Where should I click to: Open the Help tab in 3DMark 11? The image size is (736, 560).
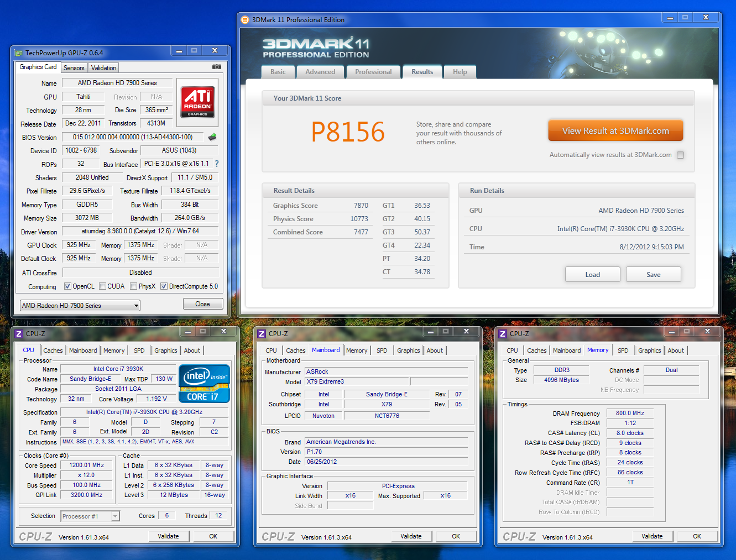(x=460, y=72)
